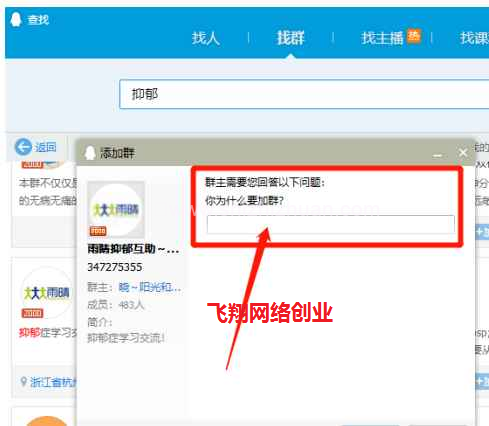The height and width of the screenshot is (426, 489).
Task: Click the question text 你为什么要加群?
Action: coord(244,201)
